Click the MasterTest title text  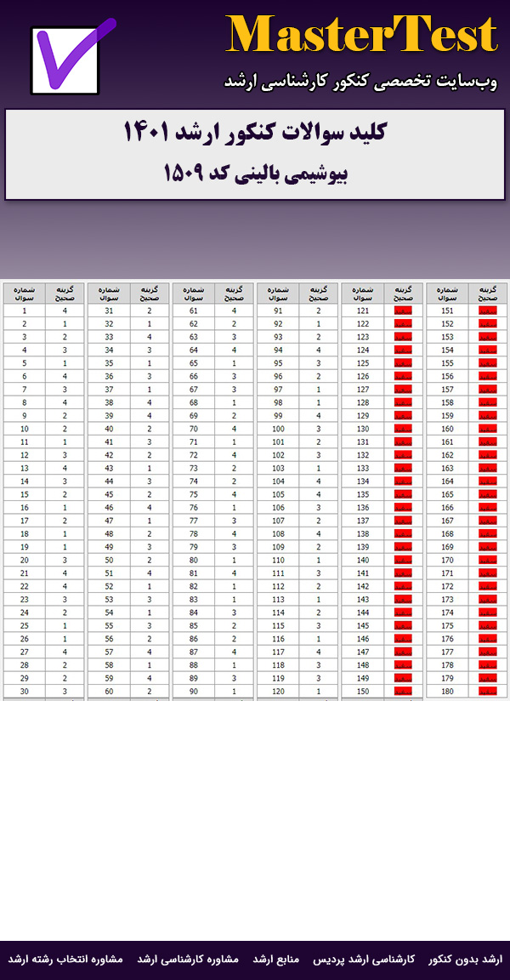tap(361, 36)
